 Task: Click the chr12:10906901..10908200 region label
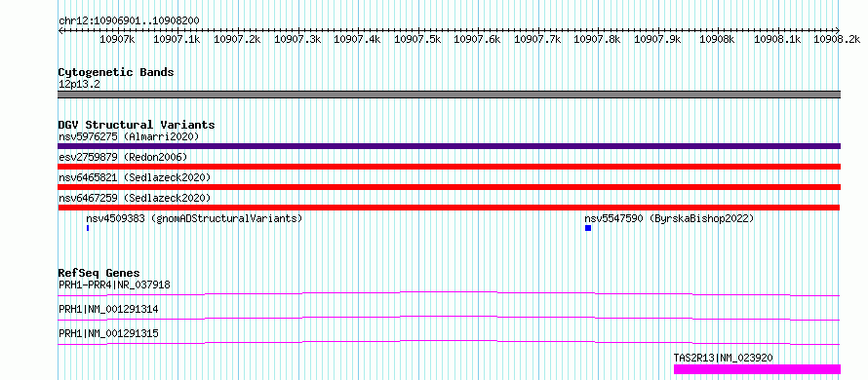[129, 20]
